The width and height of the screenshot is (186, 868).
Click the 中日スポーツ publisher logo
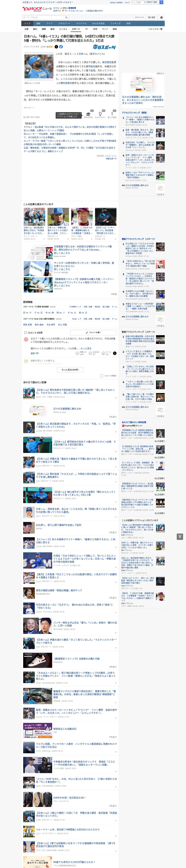click(x=105, y=47)
